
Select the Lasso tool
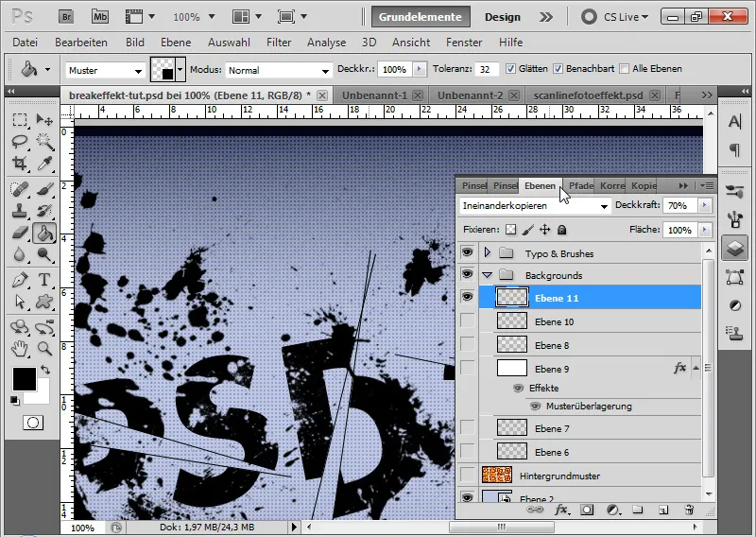tap(19, 142)
